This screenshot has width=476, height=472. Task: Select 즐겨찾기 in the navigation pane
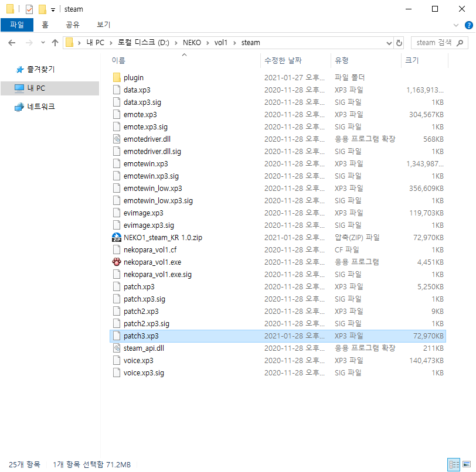pos(41,70)
